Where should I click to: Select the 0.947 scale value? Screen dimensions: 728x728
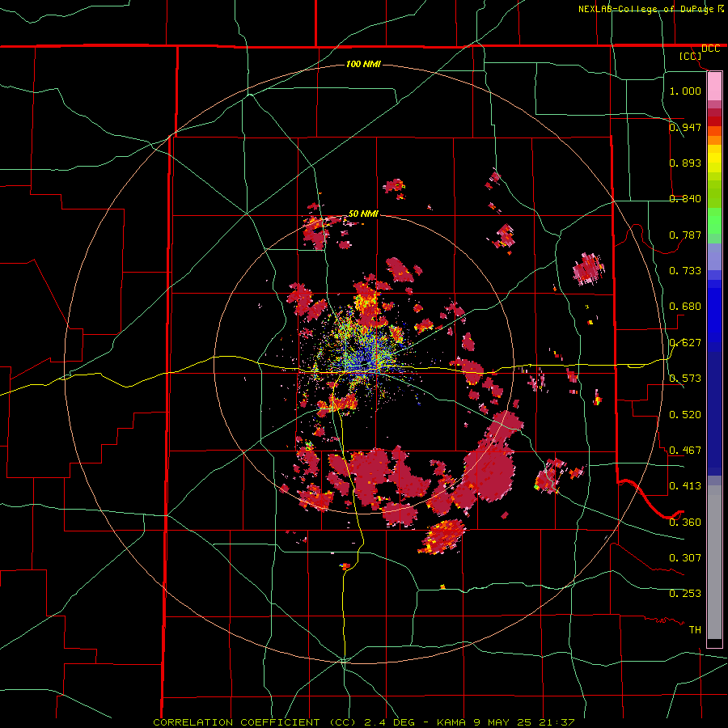coord(685,127)
